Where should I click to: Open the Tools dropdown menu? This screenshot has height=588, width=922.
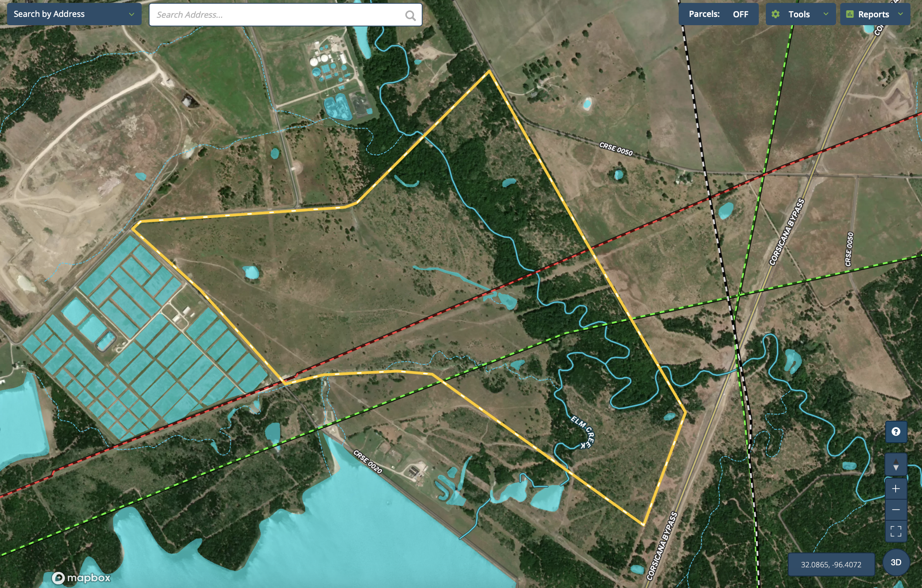click(825, 14)
